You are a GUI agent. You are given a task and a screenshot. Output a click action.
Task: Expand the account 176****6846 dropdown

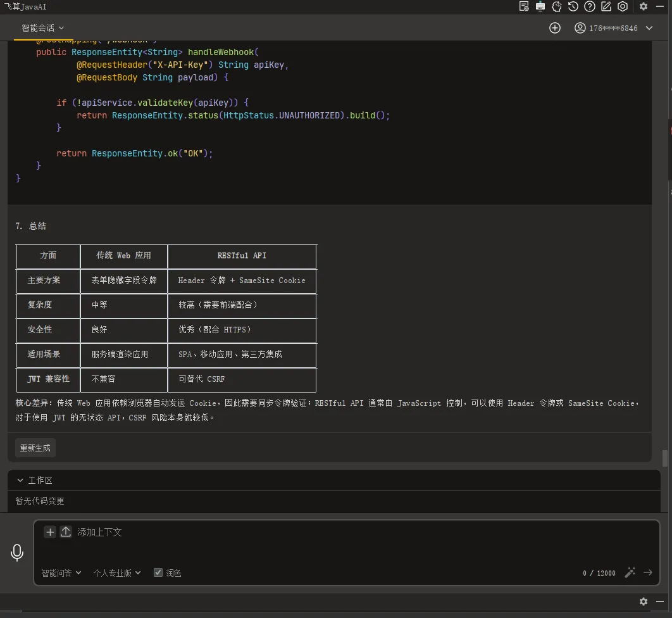[649, 28]
